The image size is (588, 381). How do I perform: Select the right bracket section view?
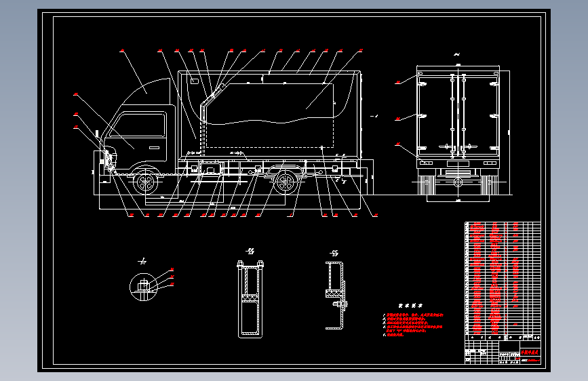[x=336, y=296]
